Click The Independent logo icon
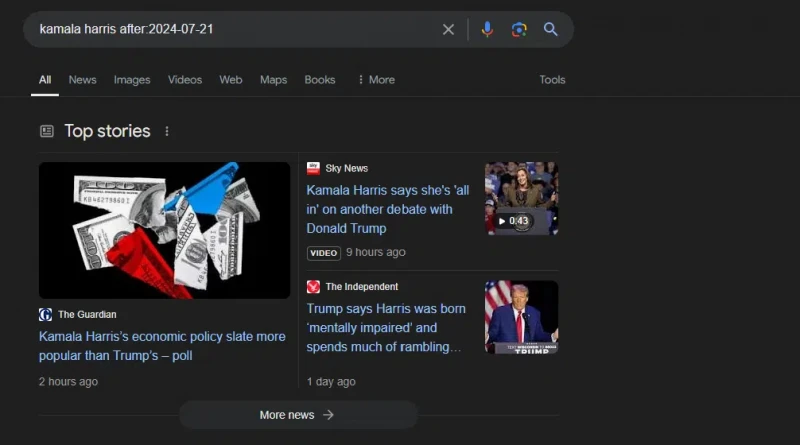The height and width of the screenshot is (445, 800). click(x=313, y=287)
